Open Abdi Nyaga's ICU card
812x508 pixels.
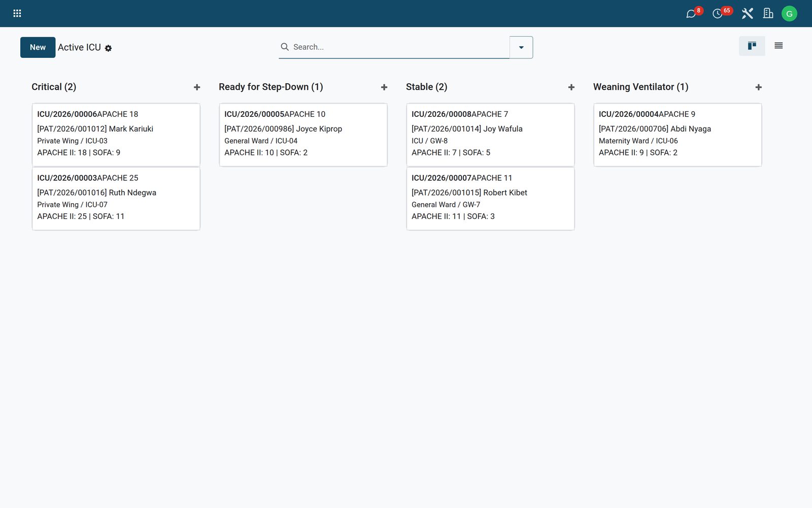678,135
